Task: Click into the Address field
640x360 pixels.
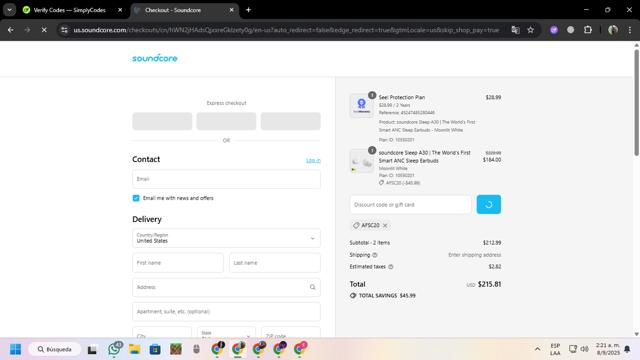Action: pyautogui.click(x=227, y=287)
